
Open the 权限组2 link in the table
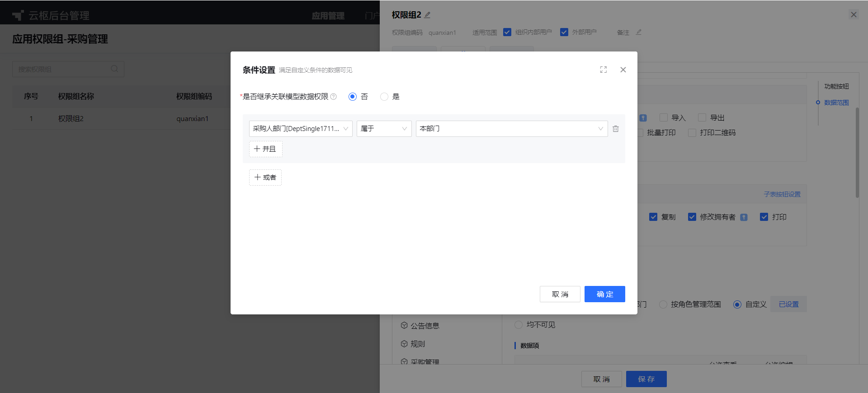click(71, 118)
